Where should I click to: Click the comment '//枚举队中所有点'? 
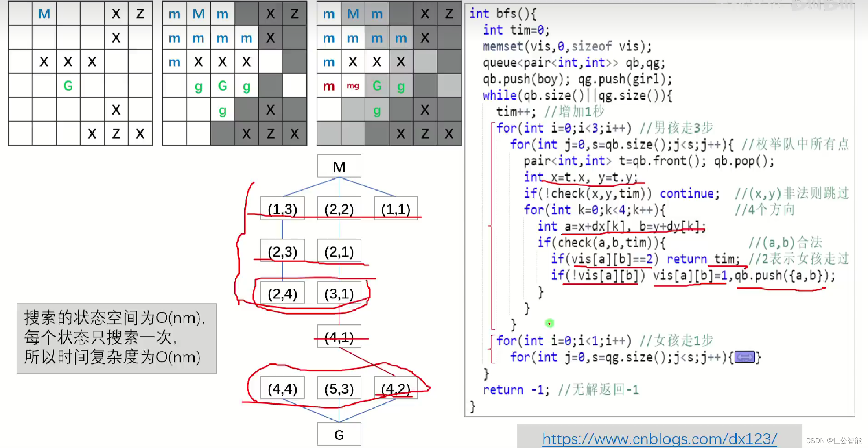(x=796, y=144)
